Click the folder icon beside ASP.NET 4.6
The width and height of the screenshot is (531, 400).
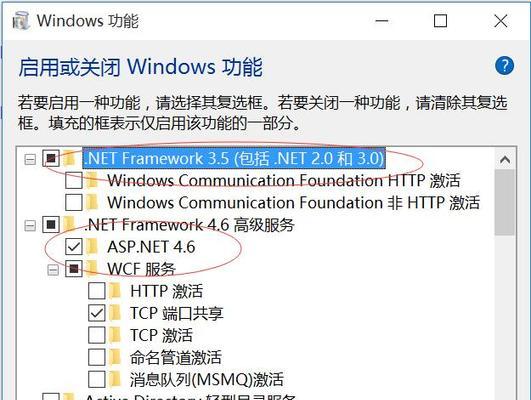pyautogui.click(x=92, y=247)
